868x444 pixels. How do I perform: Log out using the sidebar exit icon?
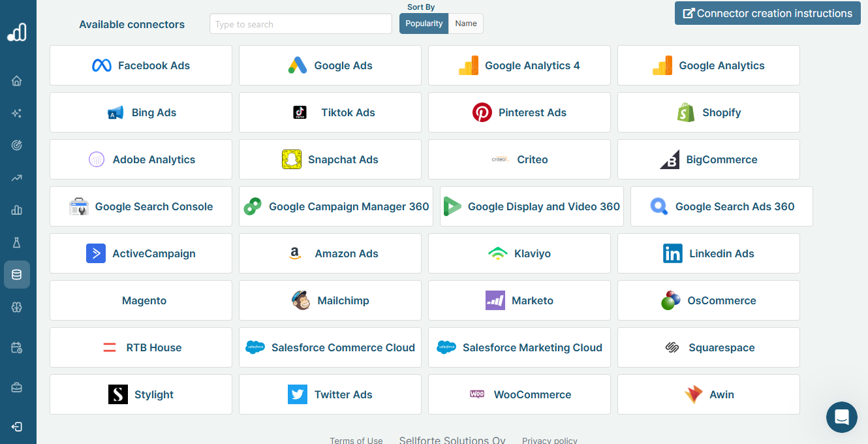click(x=18, y=427)
